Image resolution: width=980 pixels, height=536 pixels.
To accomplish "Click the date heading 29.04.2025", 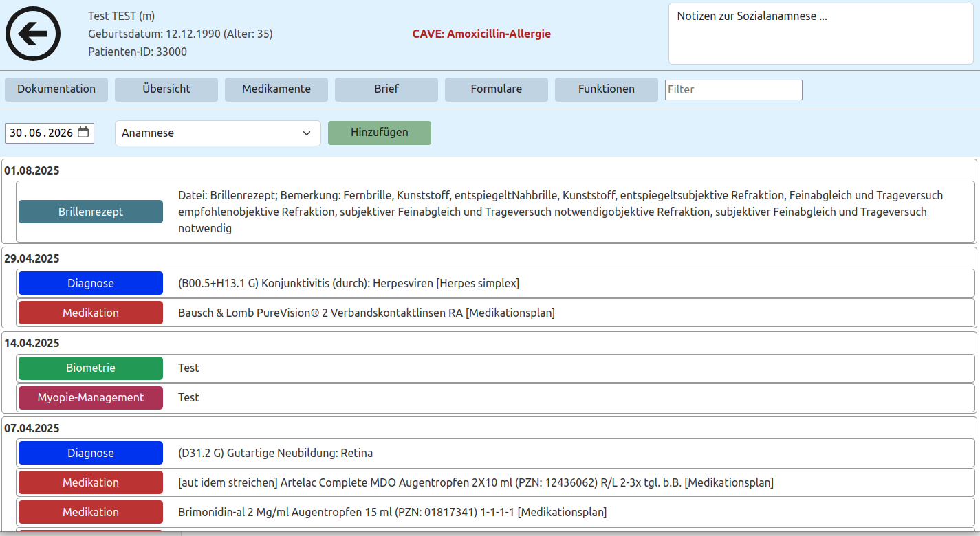I will 32,258.
